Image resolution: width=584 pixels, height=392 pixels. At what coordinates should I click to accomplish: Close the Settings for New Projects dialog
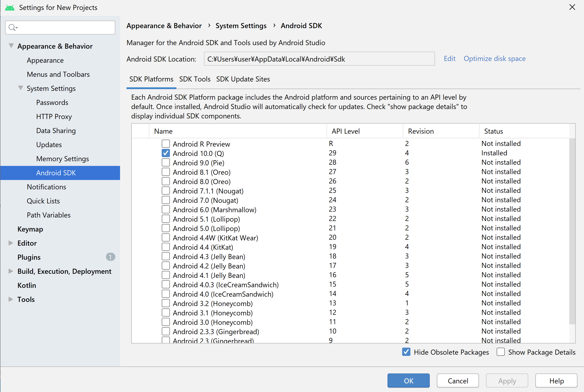(572, 7)
